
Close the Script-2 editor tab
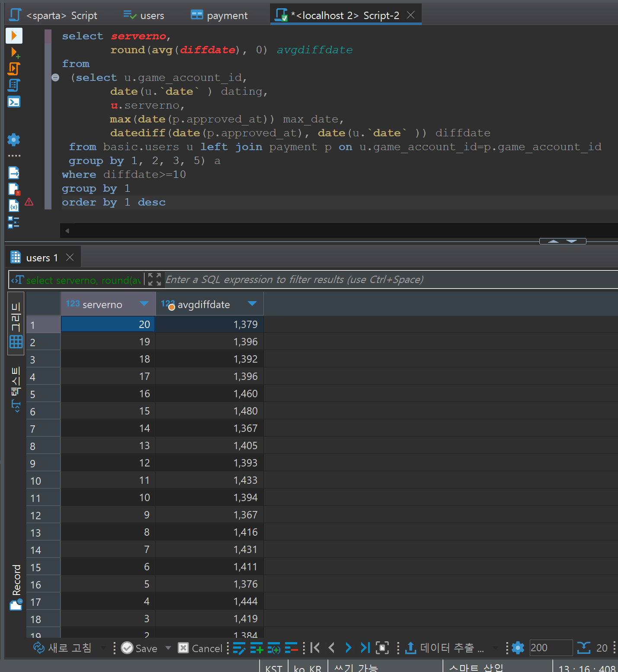[x=411, y=15]
